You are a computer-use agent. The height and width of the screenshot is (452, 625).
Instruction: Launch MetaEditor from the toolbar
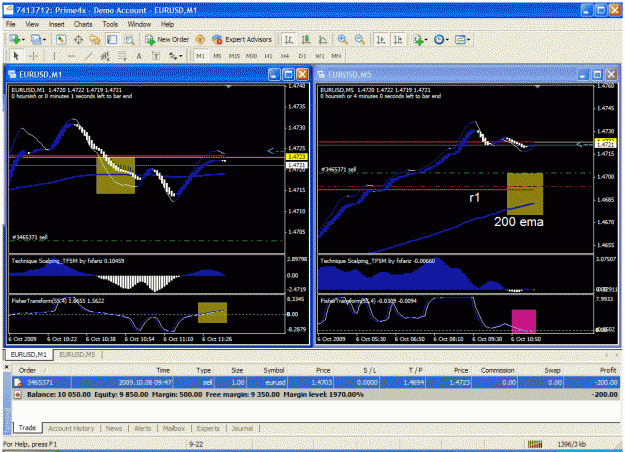(200, 39)
